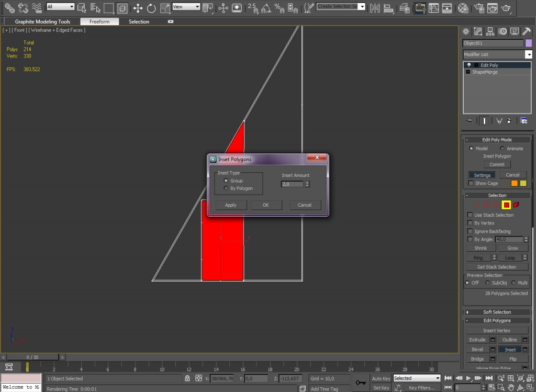Switch to the Selection ribbon tab
The height and width of the screenshot is (392, 536).
[139, 21]
